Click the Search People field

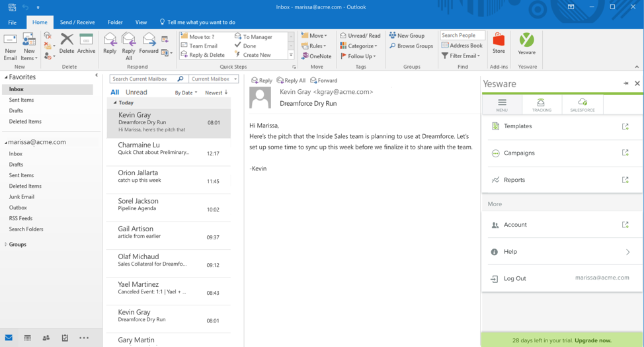462,35
